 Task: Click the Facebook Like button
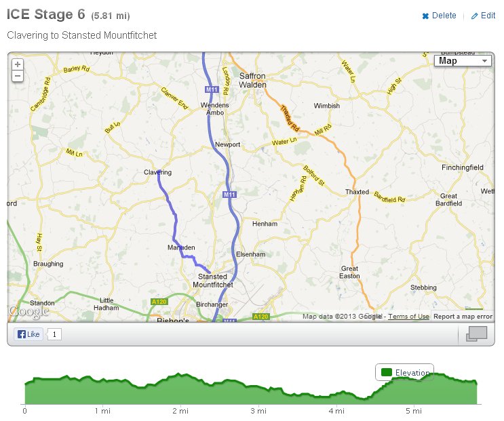28,334
